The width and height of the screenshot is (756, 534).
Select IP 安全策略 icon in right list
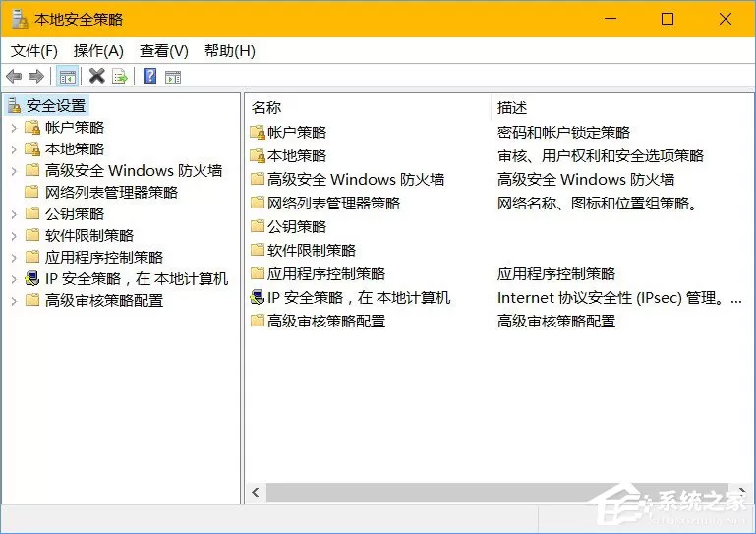258,298
